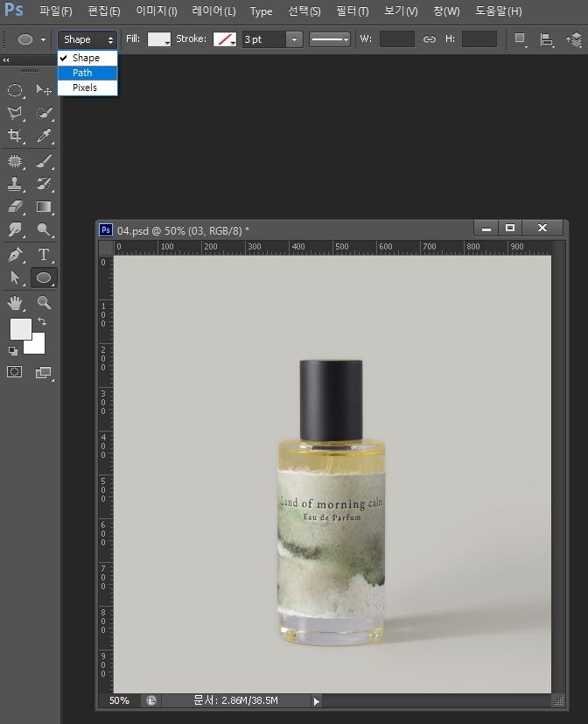This screenshot has height=724, width=588.
Task: Open the 파일(F) menu
Action: click(x=55, y=11)
